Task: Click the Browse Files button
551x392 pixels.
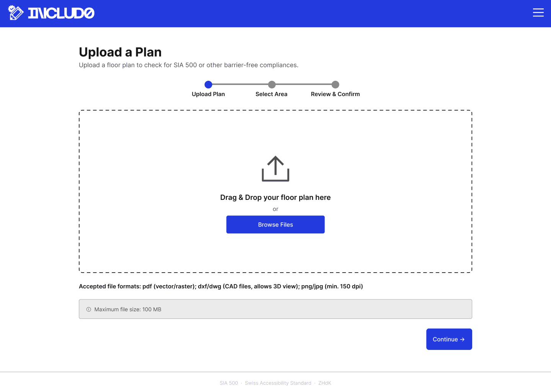Action: (x=275, y=224)
